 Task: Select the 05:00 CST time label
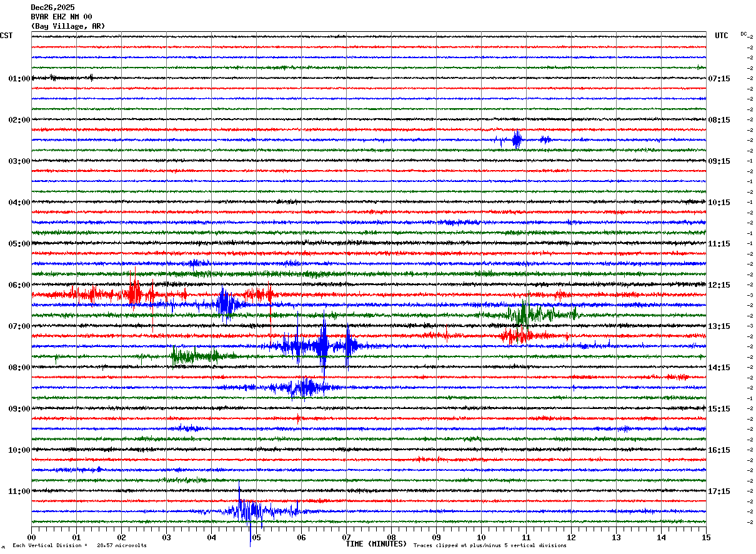pyautogui.click(x=19, y=244)
